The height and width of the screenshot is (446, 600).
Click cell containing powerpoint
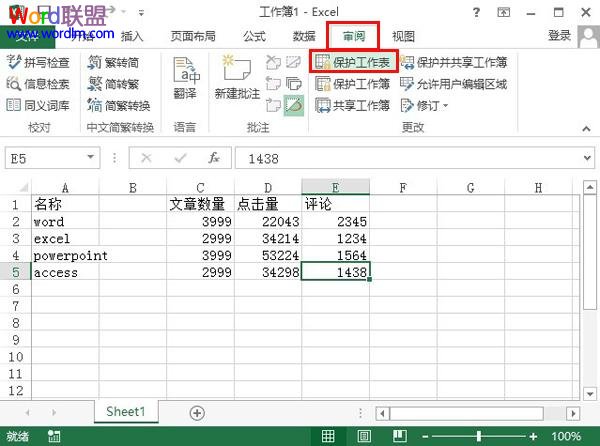click(x=65, y=255)
